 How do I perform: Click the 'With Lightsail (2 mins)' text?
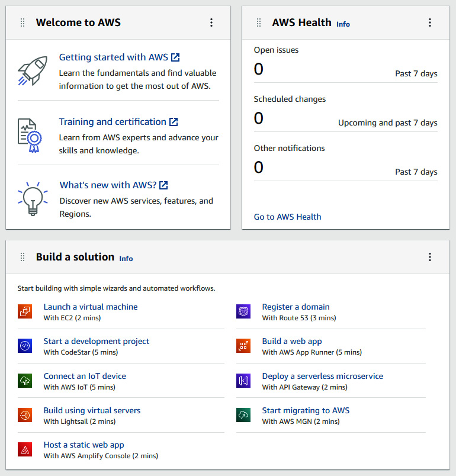point(79,422)
